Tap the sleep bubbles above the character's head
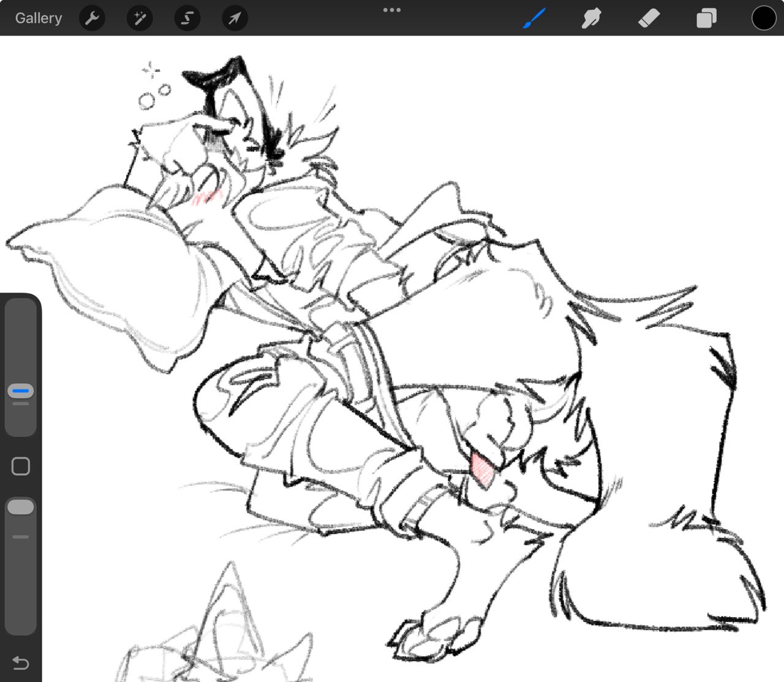 click(154, 96)
